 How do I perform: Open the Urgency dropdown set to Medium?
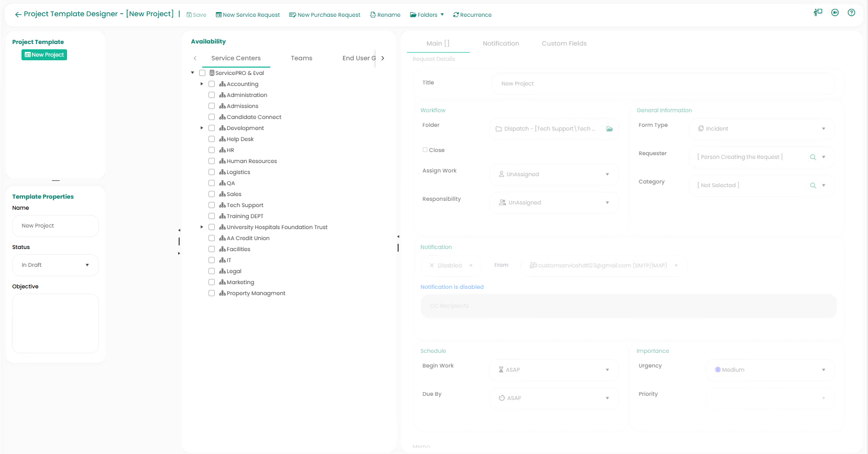[x=770, y=370]
